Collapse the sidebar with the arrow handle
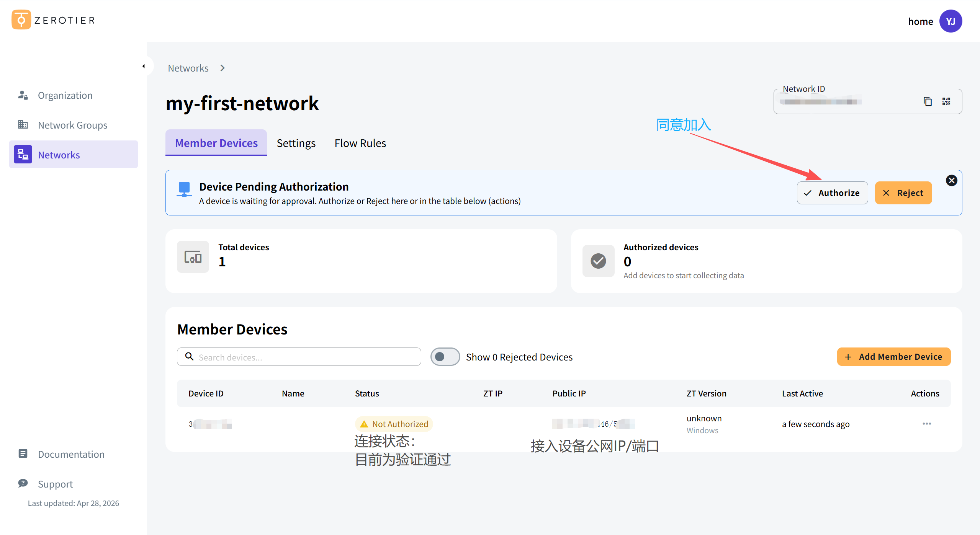This screenshot has height=535, width=980. pos(144,66)
